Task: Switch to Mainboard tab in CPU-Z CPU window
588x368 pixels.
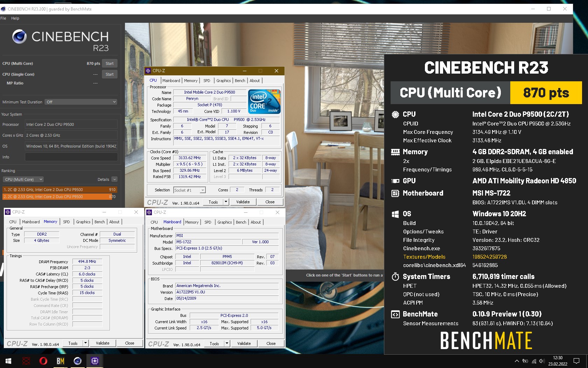Action: tap(171, 81)
